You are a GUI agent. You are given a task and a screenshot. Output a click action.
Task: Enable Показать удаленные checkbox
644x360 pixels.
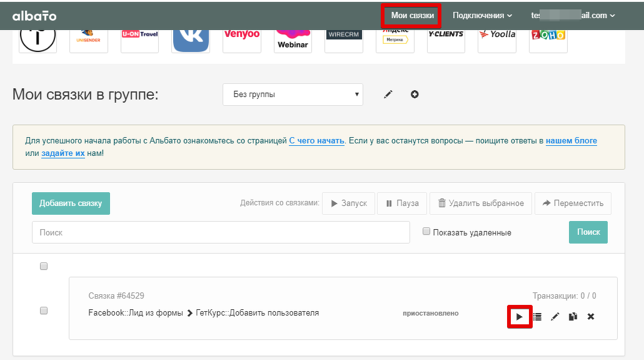[426, 232]
